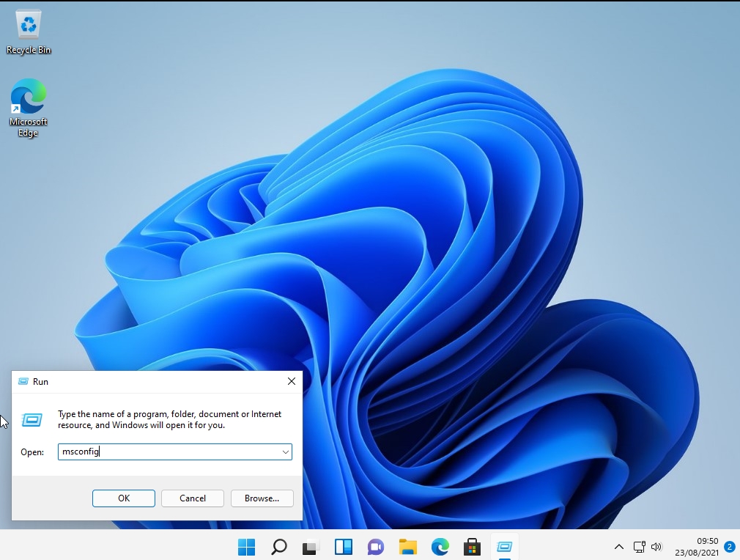Open the Windows Start menu
740x560 pixels.
pos(247,547)
